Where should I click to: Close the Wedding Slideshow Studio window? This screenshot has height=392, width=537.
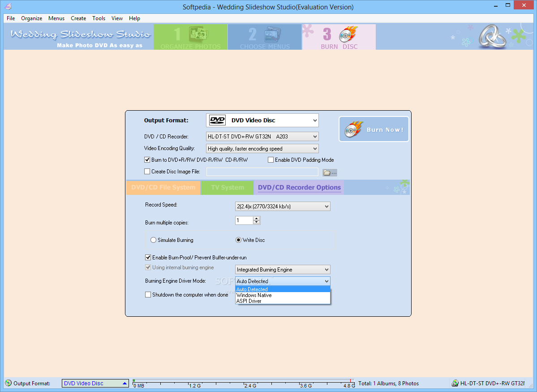click(524, 5)
